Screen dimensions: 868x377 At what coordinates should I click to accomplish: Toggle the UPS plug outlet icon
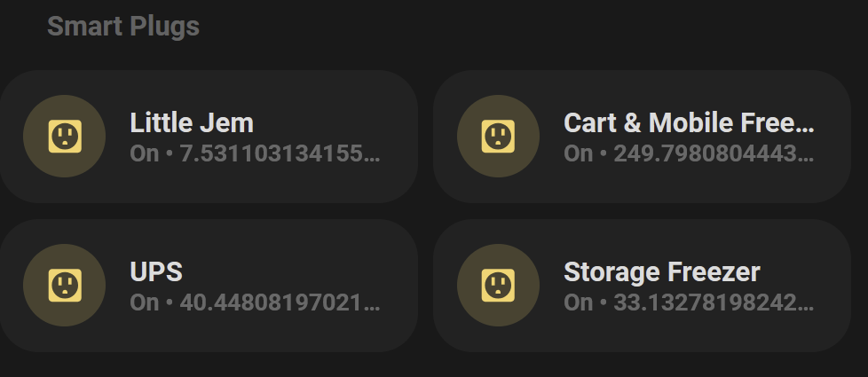pyautogui.click(x=64, y=285)
